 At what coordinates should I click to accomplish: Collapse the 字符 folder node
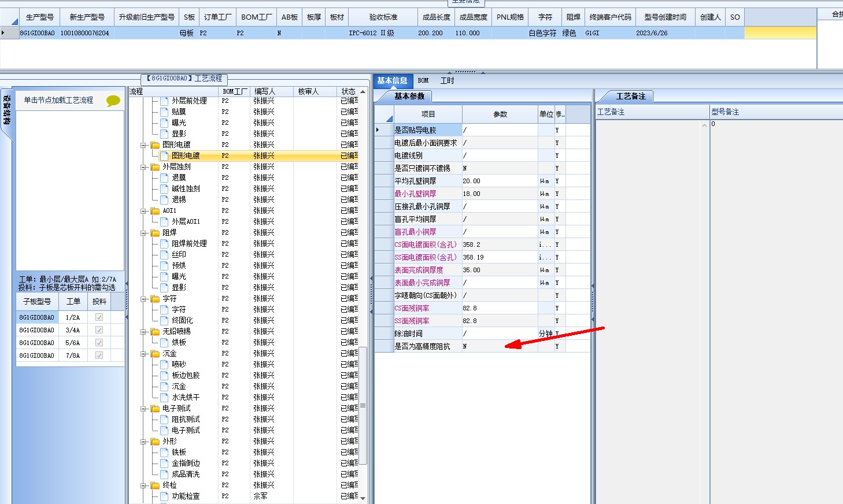[x=144, y=299]
